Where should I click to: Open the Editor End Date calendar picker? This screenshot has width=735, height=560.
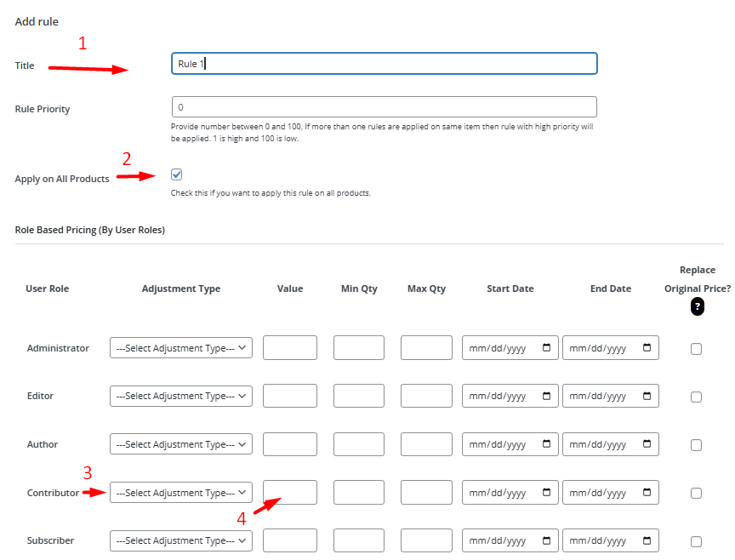point(647,396)
